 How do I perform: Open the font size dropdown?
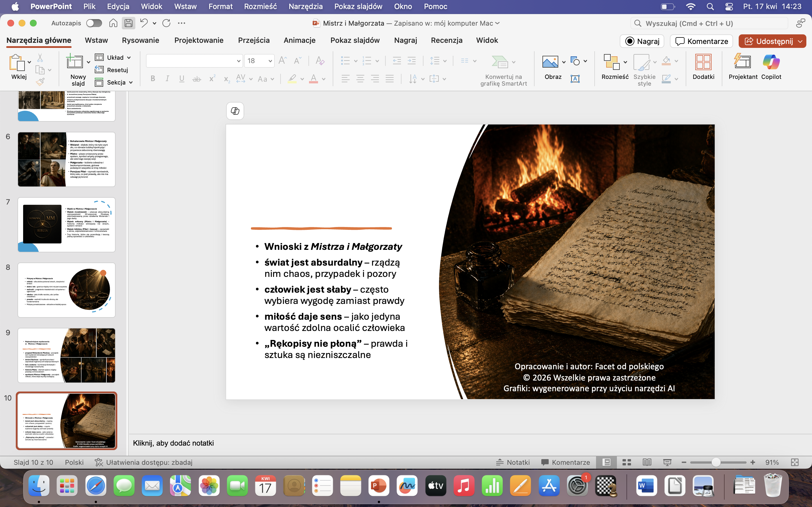(270, 61)
